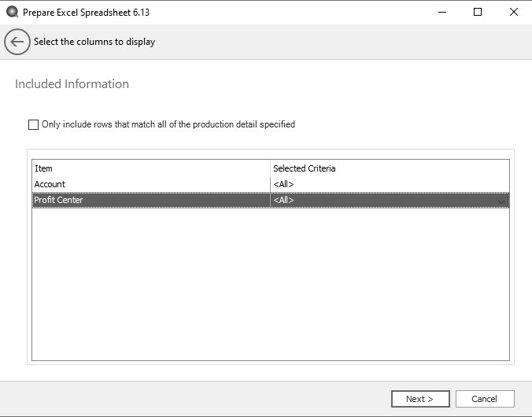The height and width of the screenshot is (417, 532).
Task: Click the Profit Center <All> value
Action: click(283, 201)
